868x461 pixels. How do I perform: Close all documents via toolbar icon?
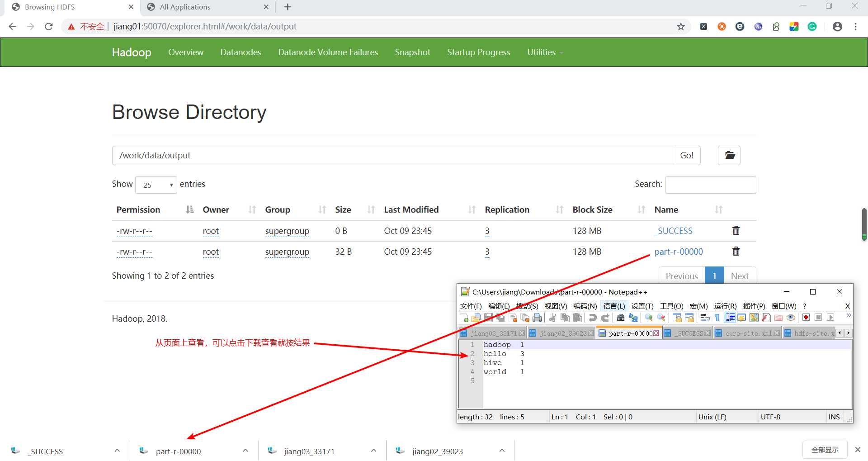[x=525, y=318]
